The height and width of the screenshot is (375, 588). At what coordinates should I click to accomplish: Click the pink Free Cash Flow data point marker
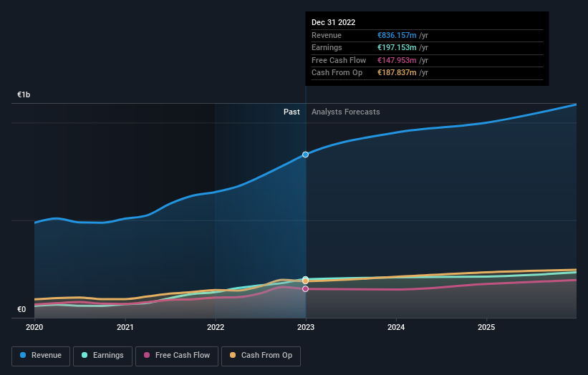tap(306, 289)
